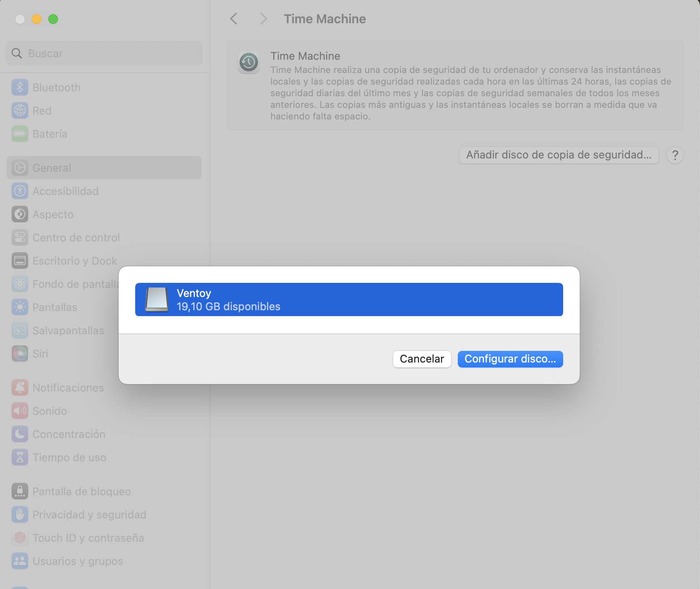Select Tiempo de uso in sidebar
700x589 pixels.
[104, 458]
